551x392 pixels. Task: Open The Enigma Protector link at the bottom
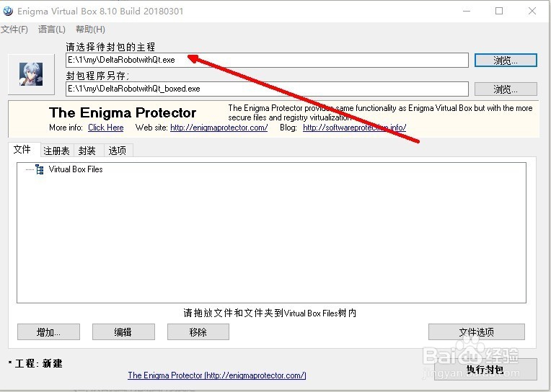click(x=217, y=375)
